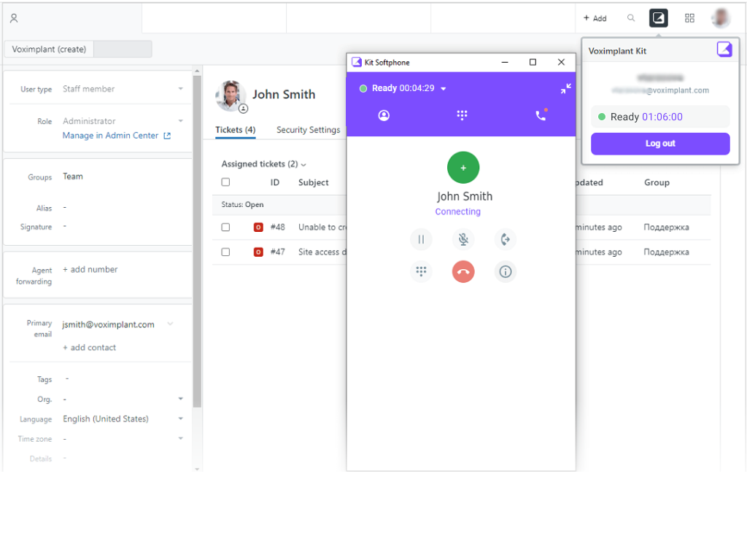Open the softphone contacts profile icon

(x=384, y=115)
